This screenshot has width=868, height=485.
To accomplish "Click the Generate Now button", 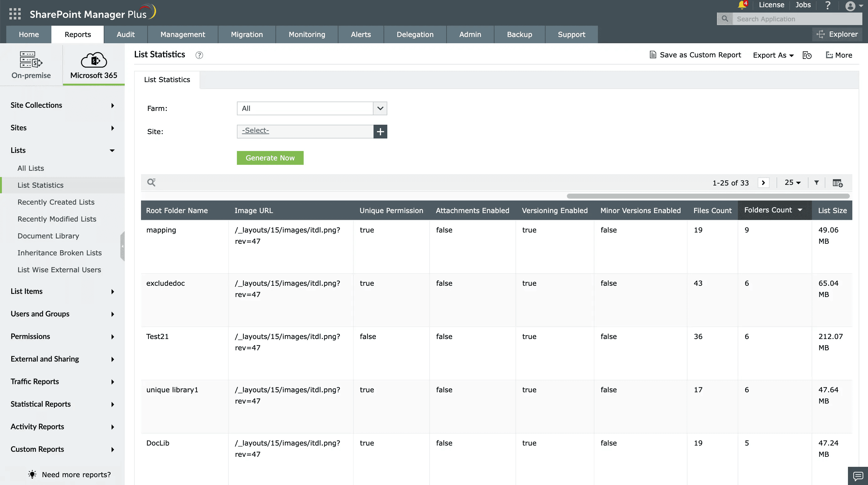I will point(270,158).
